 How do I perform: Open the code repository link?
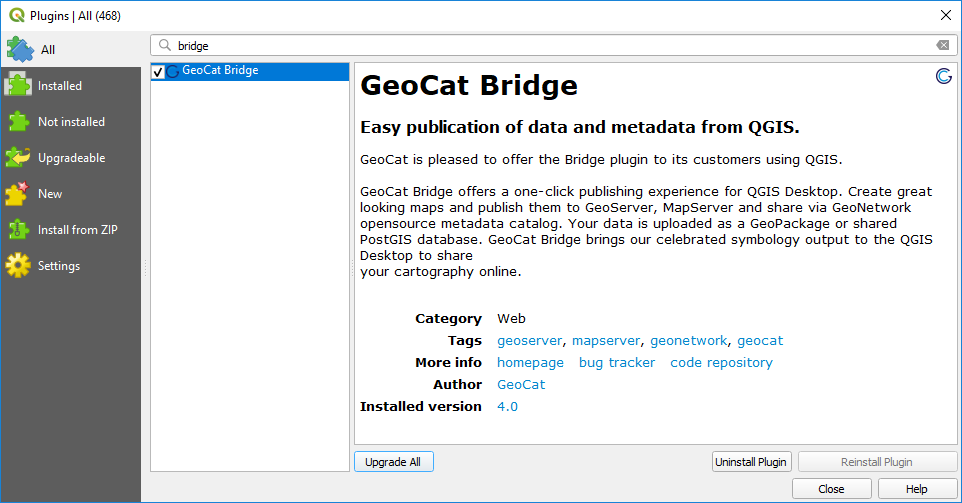(x=721, y=363)
